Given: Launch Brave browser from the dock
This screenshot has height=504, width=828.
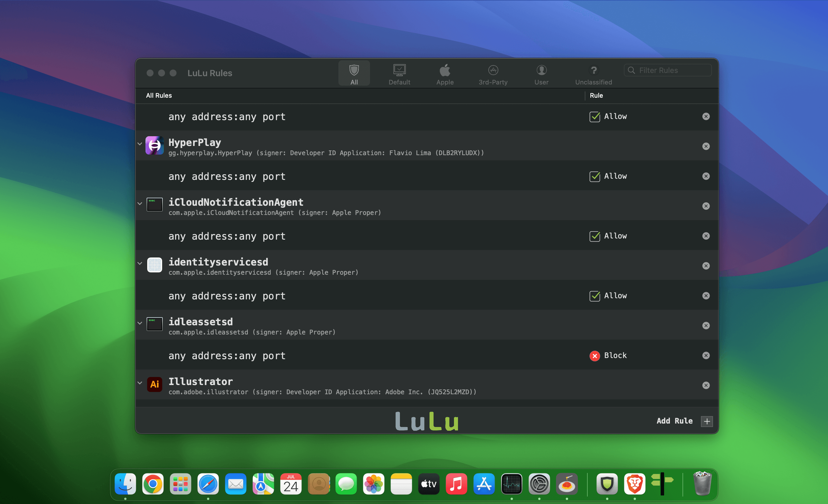Looking at the screenshot, I should [635, 484].
